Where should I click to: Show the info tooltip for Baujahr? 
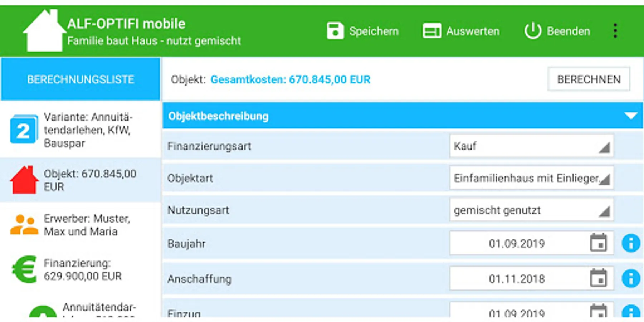(x=631, y=243)
